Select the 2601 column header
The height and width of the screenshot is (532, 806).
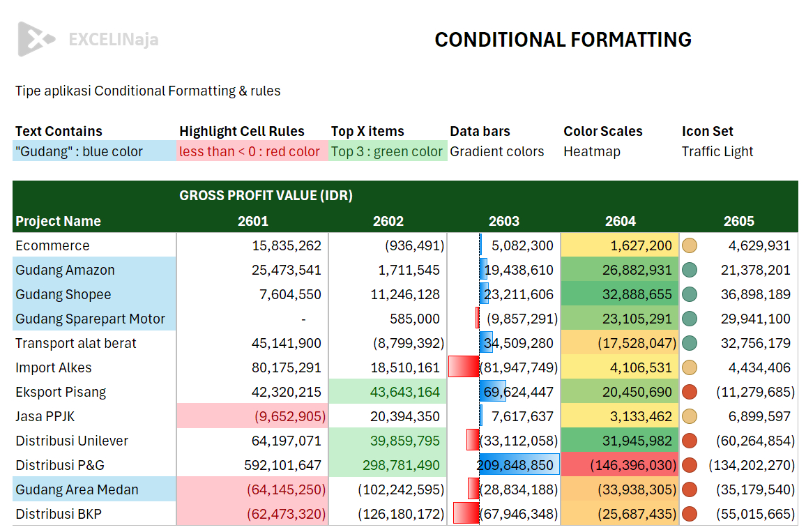tap(253, 221)
